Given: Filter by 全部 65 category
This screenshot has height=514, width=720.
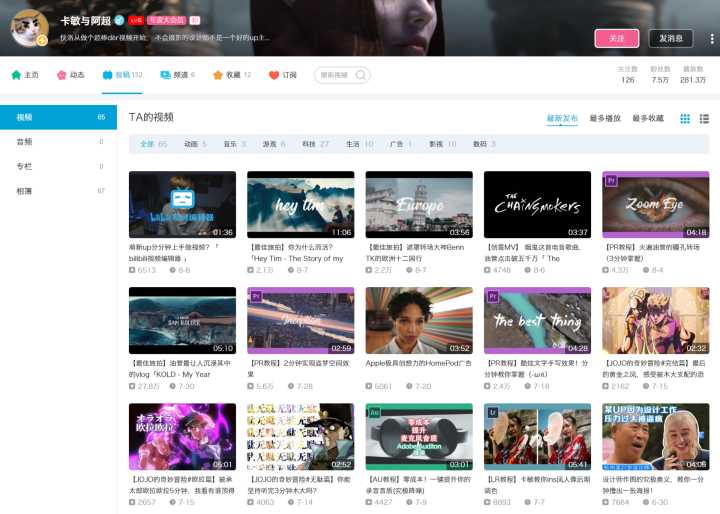Looking at the screenshot, I should click(x=153, y=144).
